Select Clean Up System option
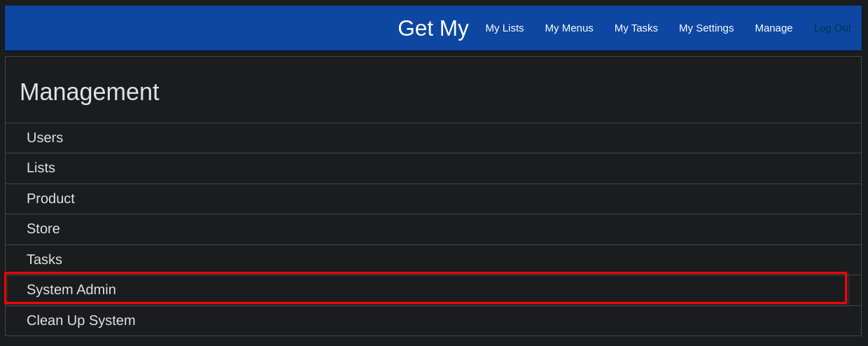 coord(433,321)
